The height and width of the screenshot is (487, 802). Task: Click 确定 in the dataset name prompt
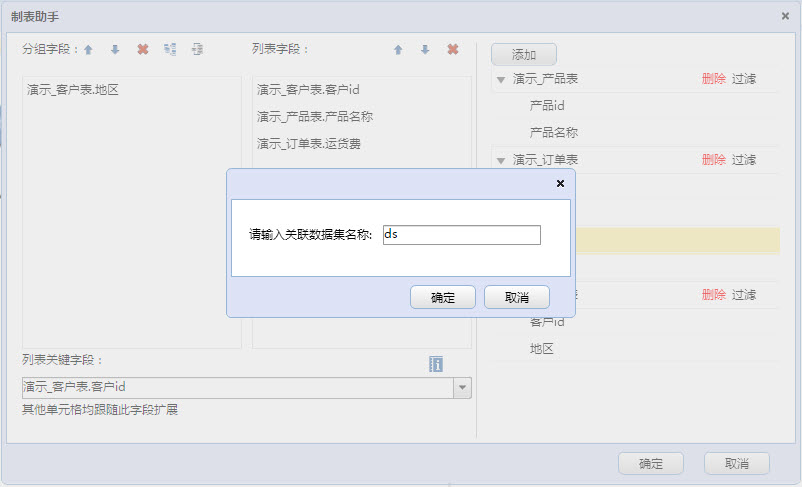click(442, 297)
